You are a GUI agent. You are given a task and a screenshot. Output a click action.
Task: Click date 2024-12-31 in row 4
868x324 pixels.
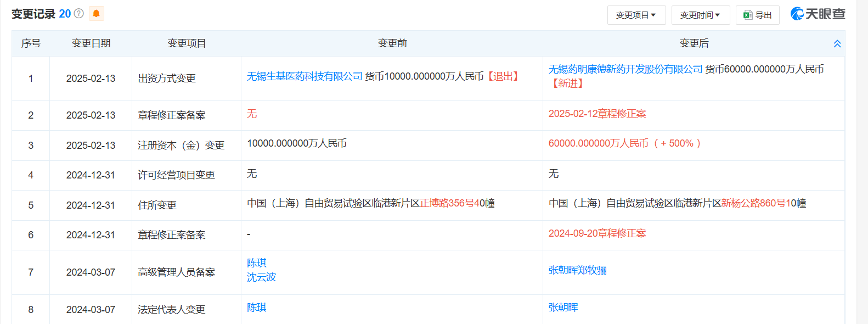(x=91, y=175)
